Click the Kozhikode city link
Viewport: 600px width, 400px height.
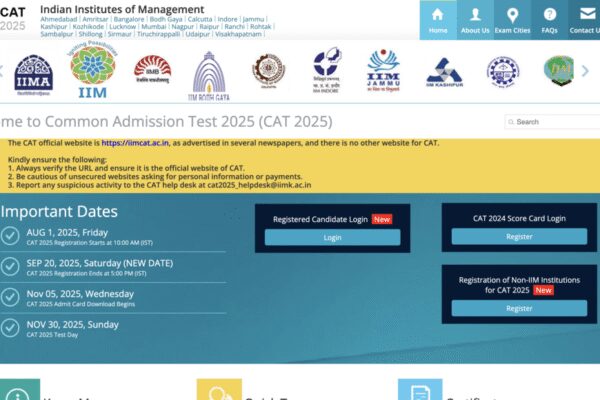88,27
